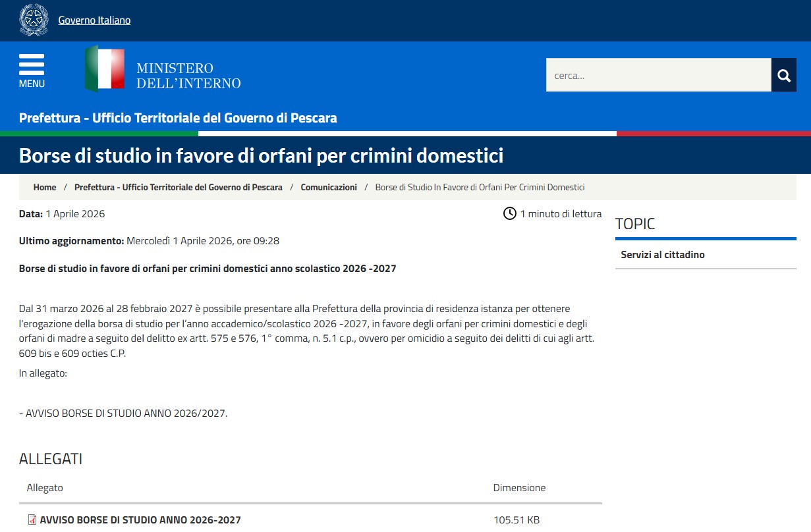Click the last breadcrumb, Borse di Studio

(x=480, y=188)
